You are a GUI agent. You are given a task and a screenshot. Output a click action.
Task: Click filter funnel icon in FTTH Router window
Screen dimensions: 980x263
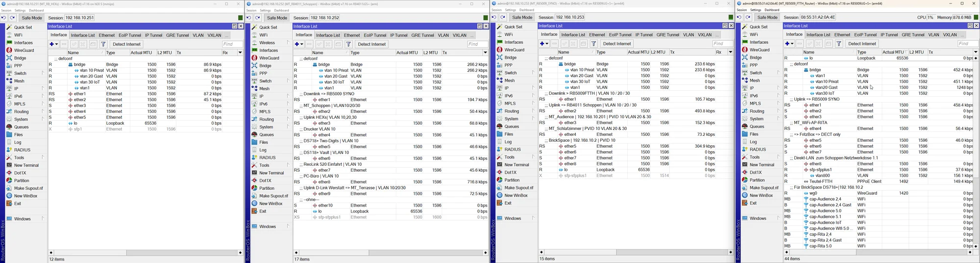pyautogui.click(x=839, y=44)
